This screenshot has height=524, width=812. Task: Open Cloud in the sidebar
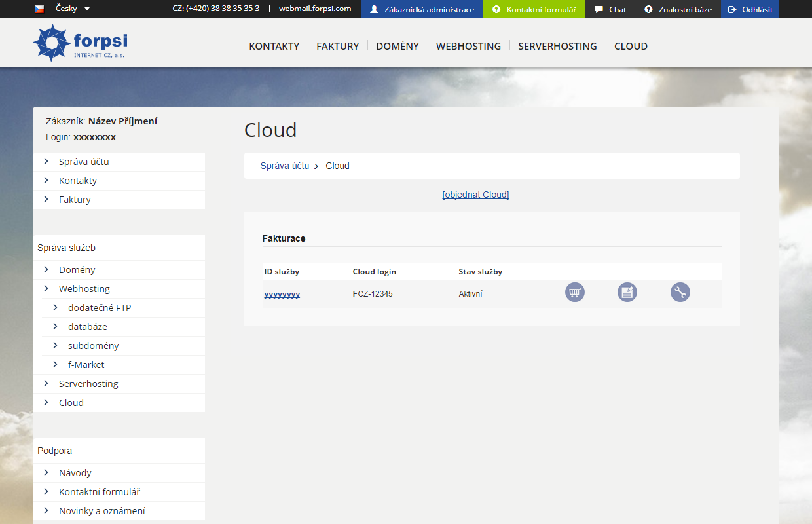pos(71,402)
